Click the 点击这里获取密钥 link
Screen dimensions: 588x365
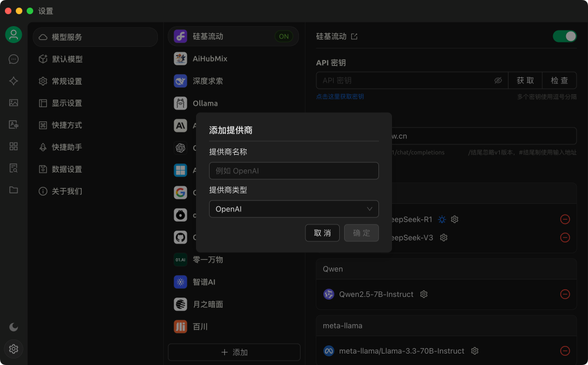click(340, 96)
